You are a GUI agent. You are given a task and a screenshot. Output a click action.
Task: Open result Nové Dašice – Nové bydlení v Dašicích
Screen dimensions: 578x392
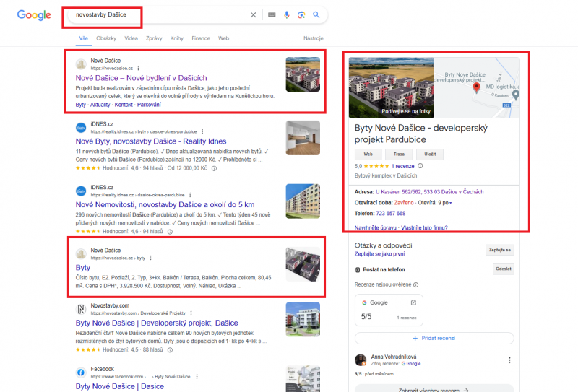point(141,78)
